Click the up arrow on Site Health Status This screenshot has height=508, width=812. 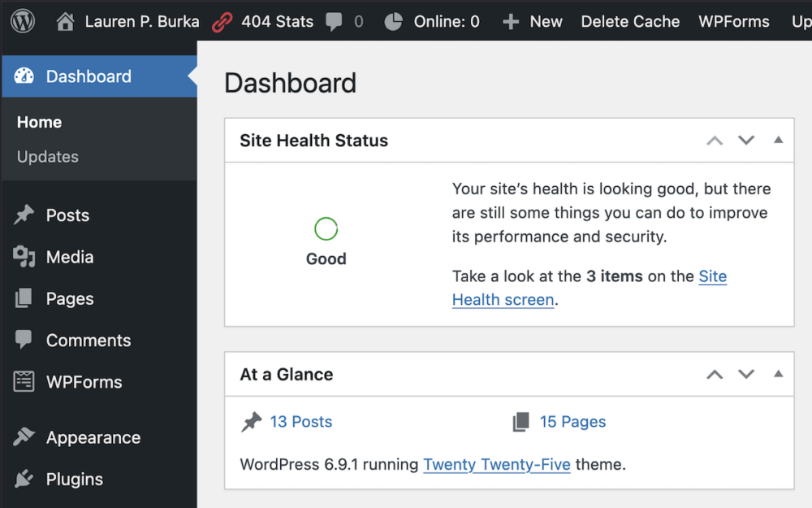[714, 140]
